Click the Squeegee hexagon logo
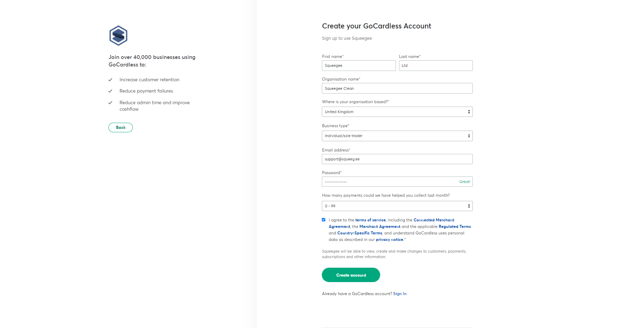The height and width of the screenshot is (328, 644). [118, 36]
